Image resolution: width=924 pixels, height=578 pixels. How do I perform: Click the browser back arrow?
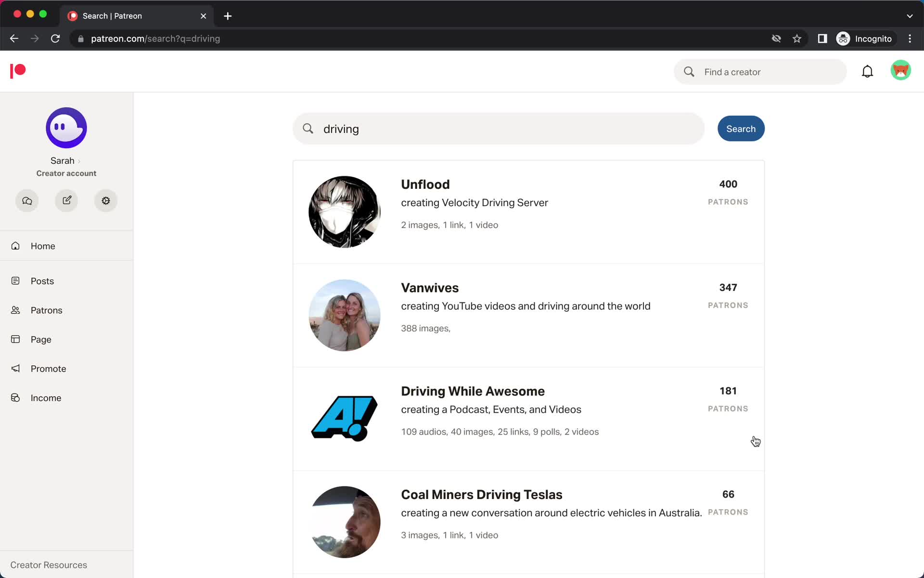pyautogui.click(x=14, y=39)
